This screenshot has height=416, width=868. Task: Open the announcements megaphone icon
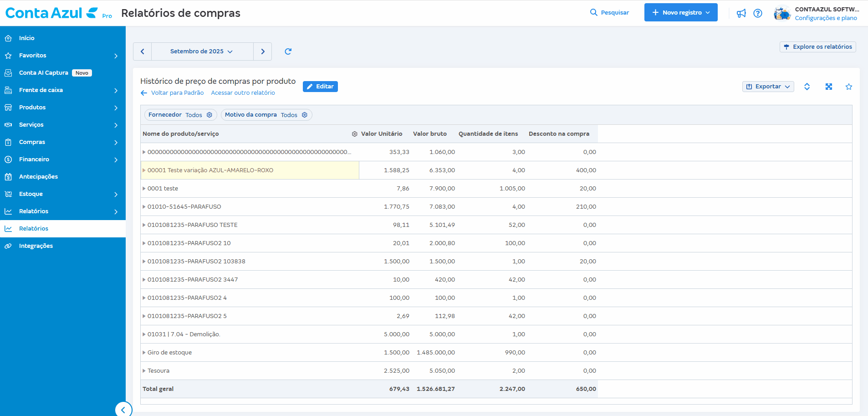click(741, 13)
